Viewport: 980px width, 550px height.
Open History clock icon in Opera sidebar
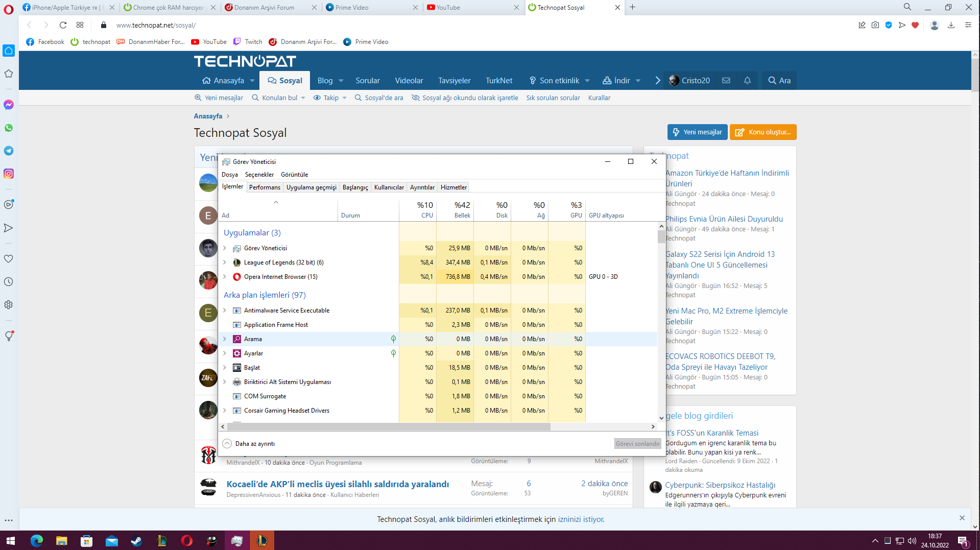click(9, 282)
